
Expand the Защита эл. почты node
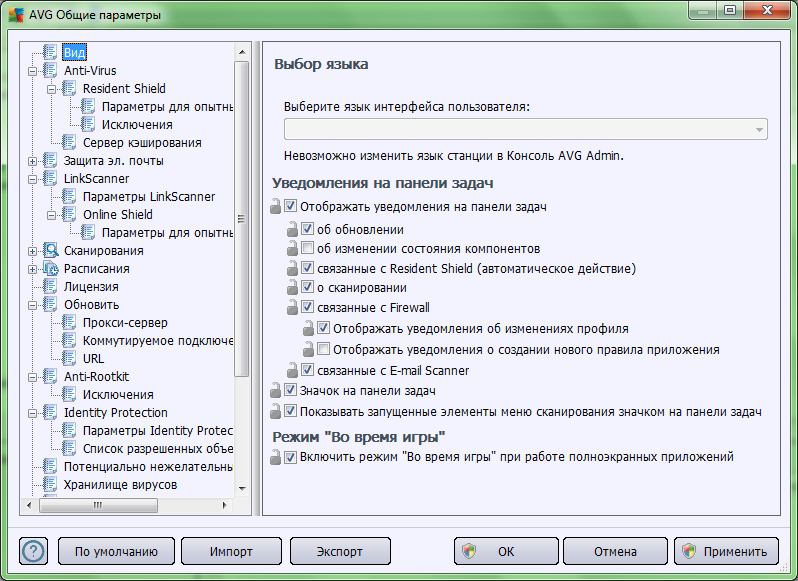click(x=33, y=161)
